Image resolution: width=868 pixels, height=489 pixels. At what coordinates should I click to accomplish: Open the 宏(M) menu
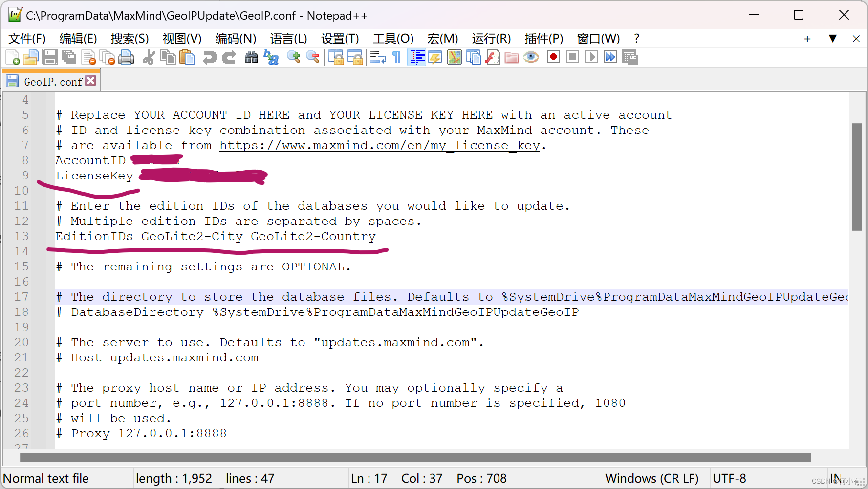(442, 39)
